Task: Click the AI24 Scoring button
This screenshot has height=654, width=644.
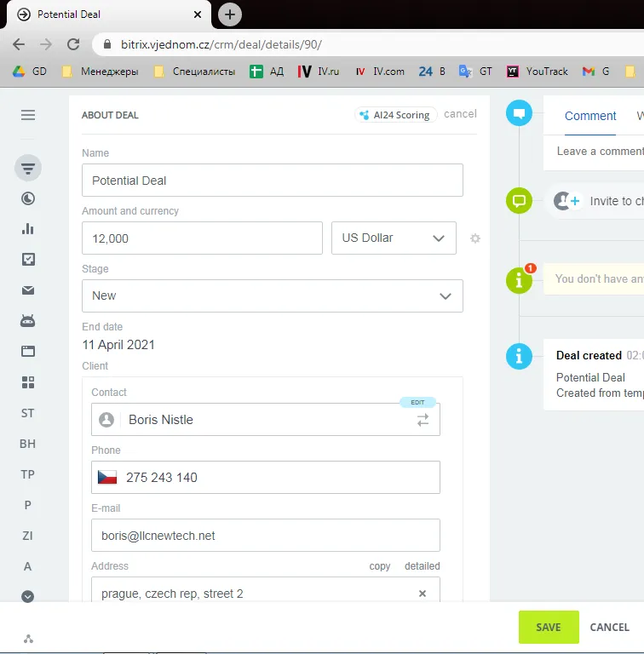Action: pos(395,115)
